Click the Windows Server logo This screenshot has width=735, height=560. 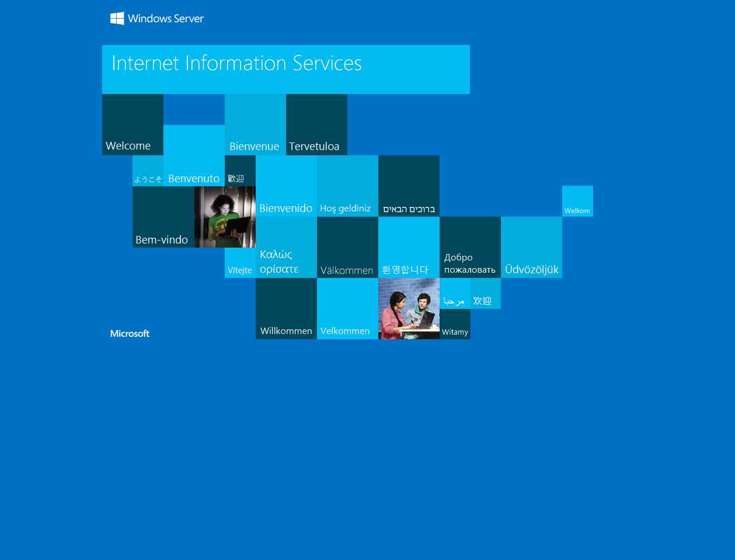pyautogui.click(x=157, y=19)
